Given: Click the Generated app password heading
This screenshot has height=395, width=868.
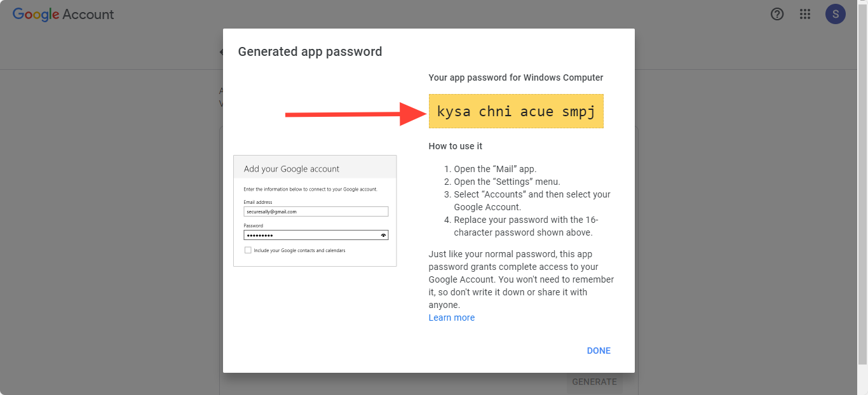Looking at the screenshot, I should (310, 51).
